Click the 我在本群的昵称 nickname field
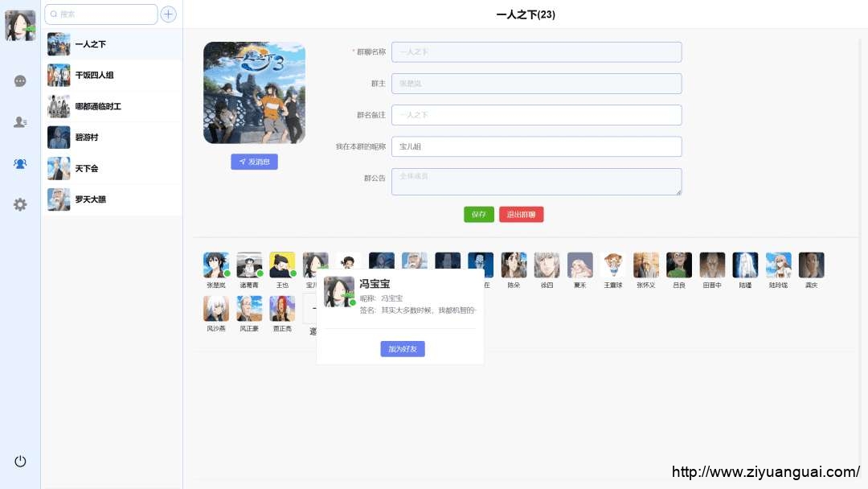 point(536,146)
